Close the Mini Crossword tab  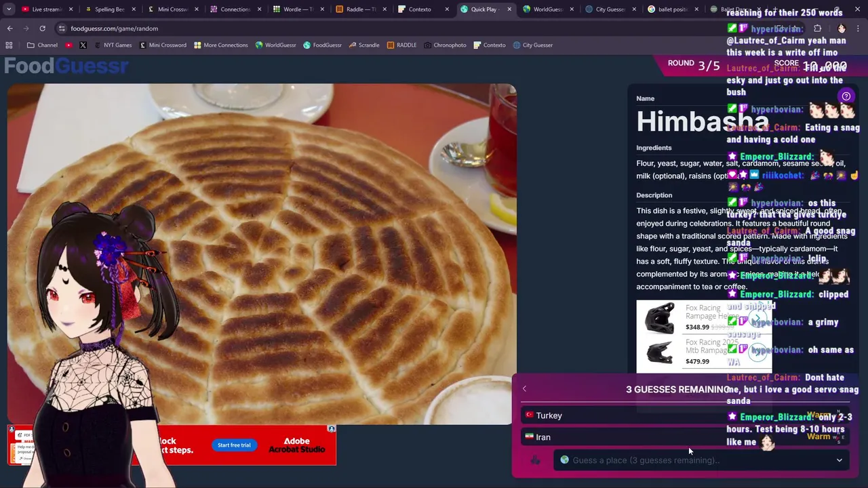click(x=196, y=9)
